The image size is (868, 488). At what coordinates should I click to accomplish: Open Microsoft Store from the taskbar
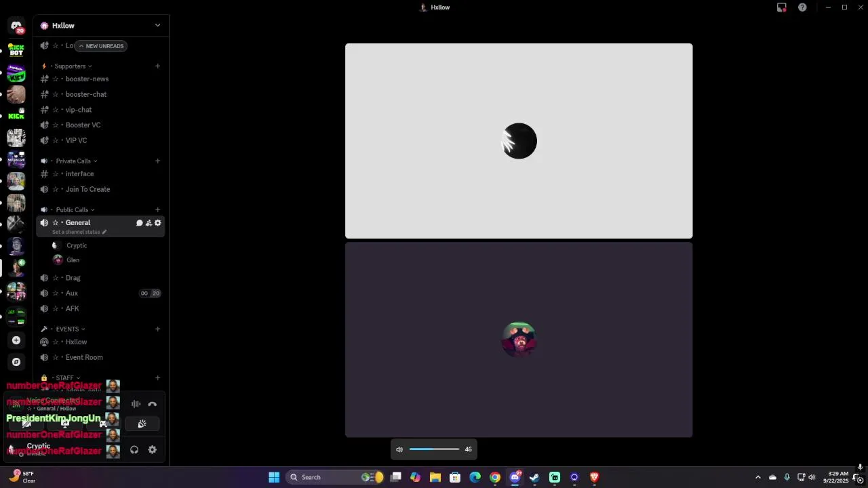coord(455,477)
